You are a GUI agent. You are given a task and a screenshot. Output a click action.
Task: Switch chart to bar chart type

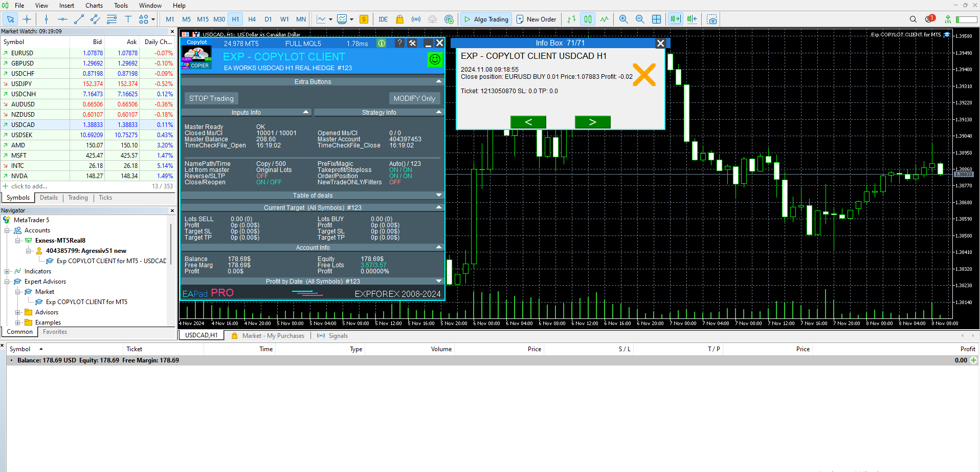(x=572, y=19)
